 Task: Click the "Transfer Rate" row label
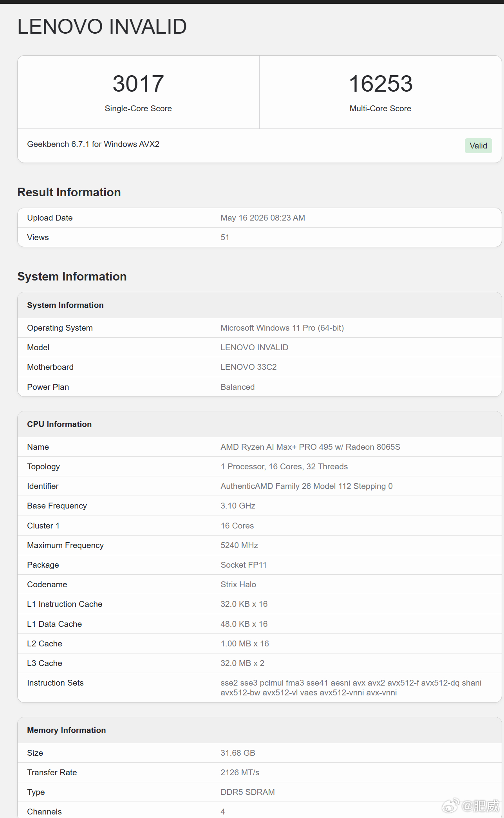(52, 773)
